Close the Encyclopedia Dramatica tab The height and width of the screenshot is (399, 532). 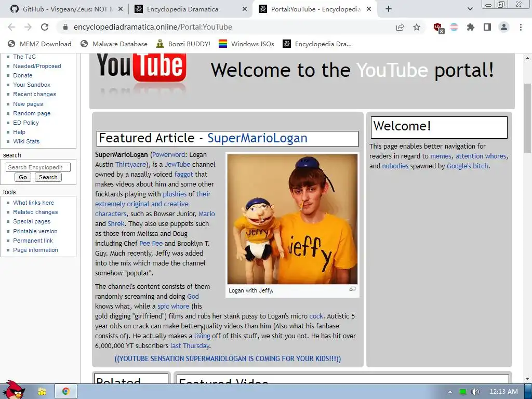(245, 9)
